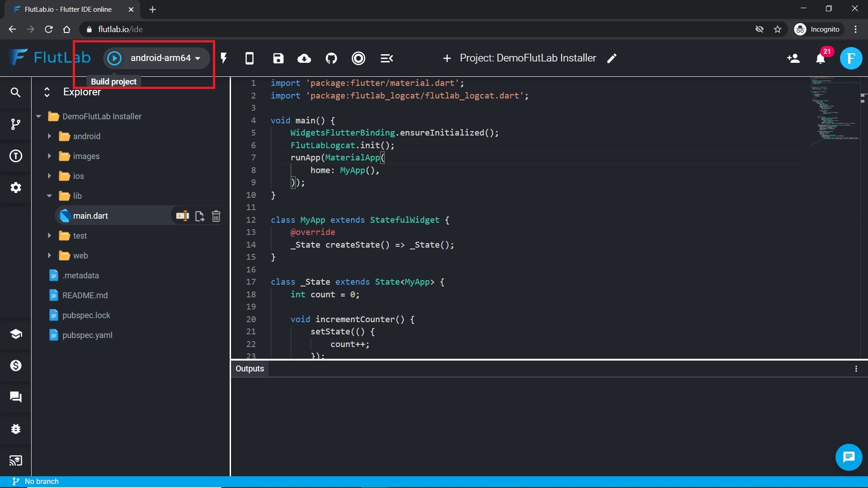Click the export file icon on main.dart
The height and width of the screenshot is (488, 868).
pos(199,216)
